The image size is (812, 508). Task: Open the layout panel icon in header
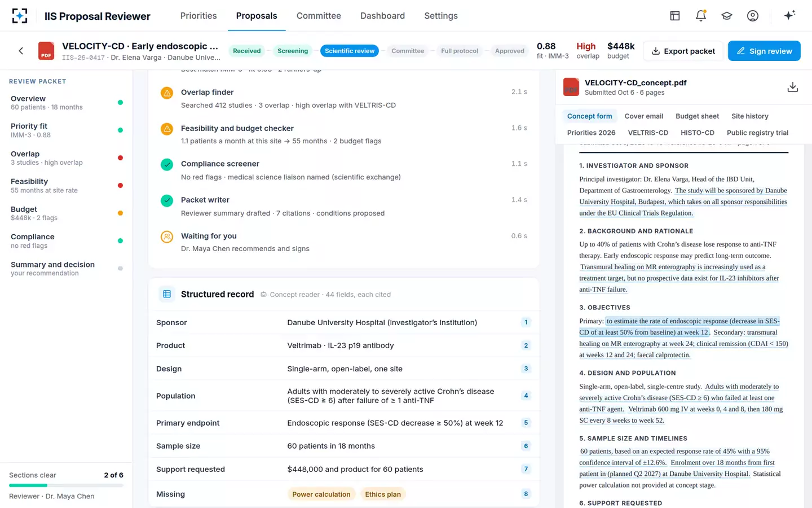click(x=675, y=16)
